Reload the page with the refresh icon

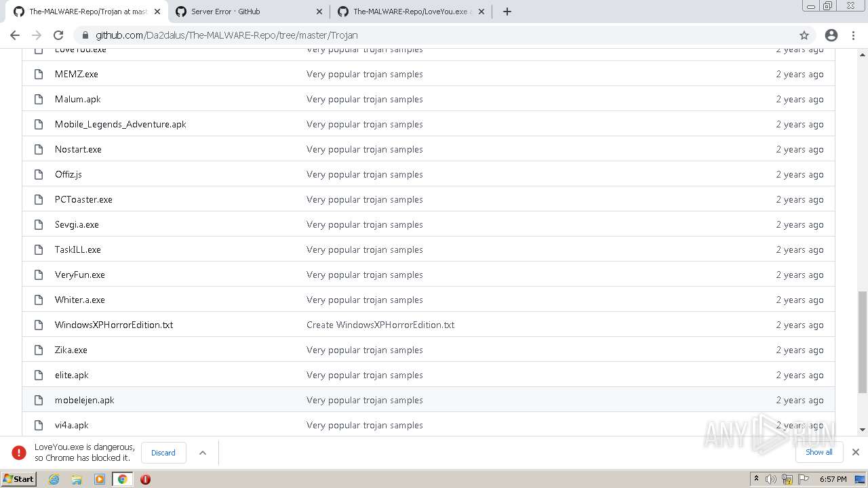(x=58, y=35)
